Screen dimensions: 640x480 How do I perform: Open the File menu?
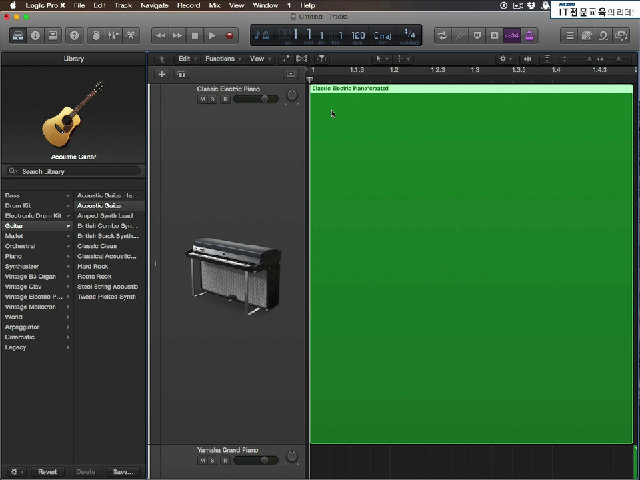[79, 5]
